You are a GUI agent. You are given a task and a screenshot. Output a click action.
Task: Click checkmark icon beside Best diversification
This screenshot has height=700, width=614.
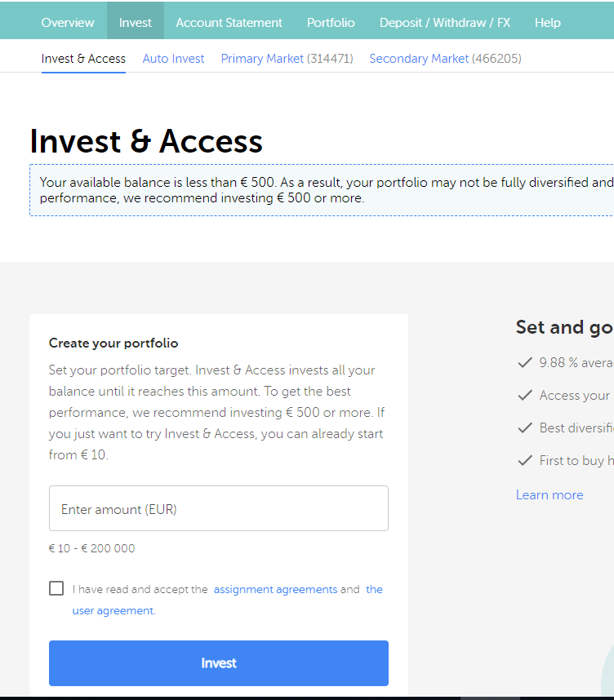click(525, 428)
